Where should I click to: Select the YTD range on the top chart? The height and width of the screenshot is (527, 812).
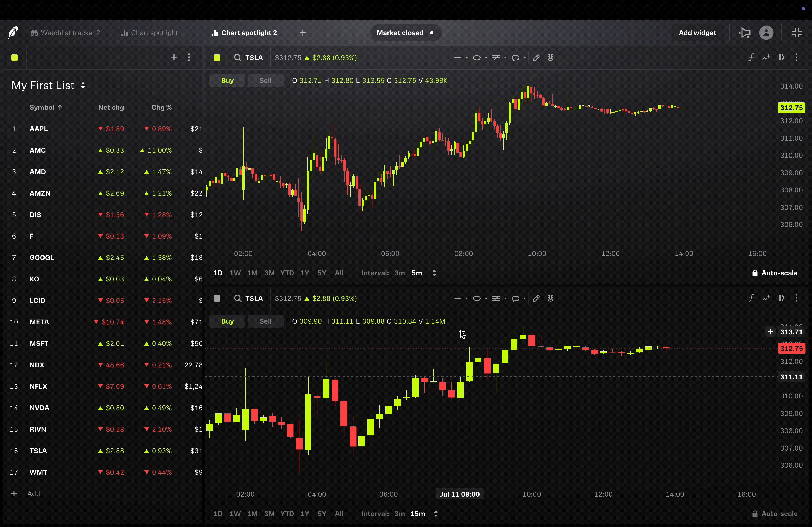pyautogui.click(x=287, y=273)
